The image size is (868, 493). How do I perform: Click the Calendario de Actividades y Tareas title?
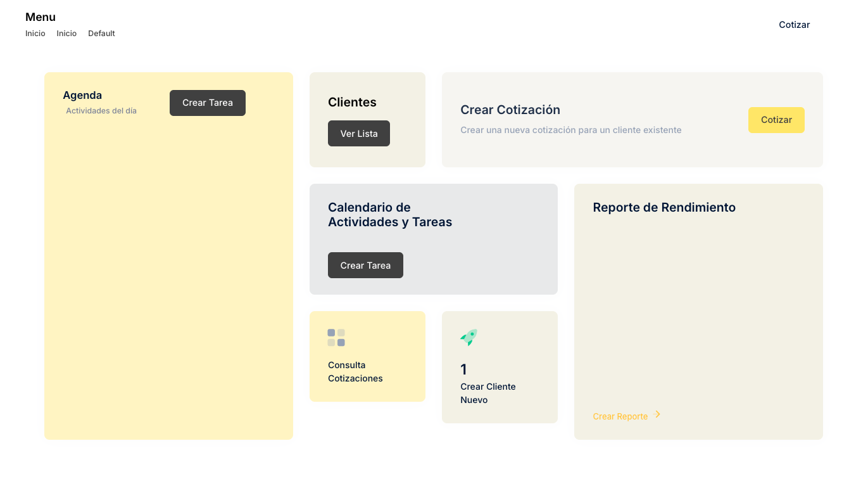(390, 215)
